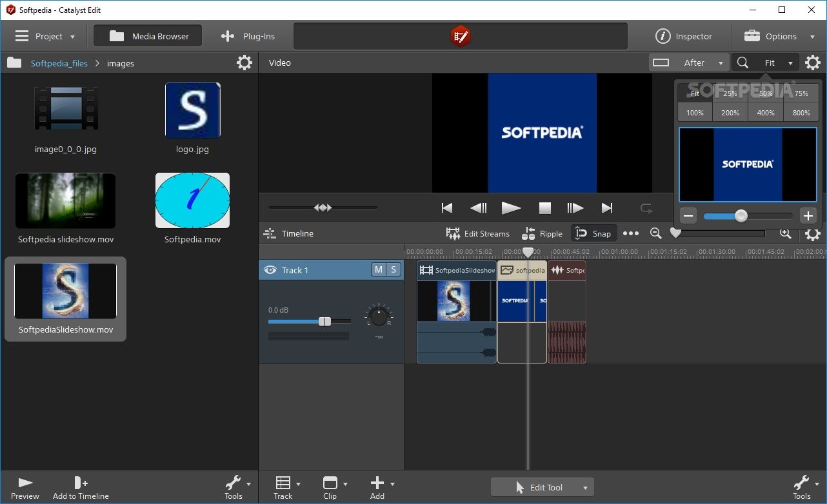Click the Track 1 pan knob

(x=379, y=316)
